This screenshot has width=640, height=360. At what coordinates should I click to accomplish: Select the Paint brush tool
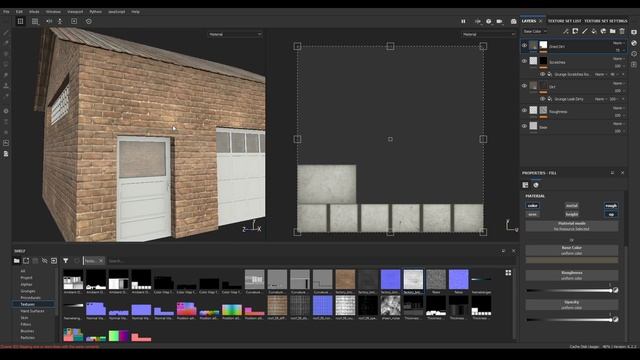[x=6, y=33]
